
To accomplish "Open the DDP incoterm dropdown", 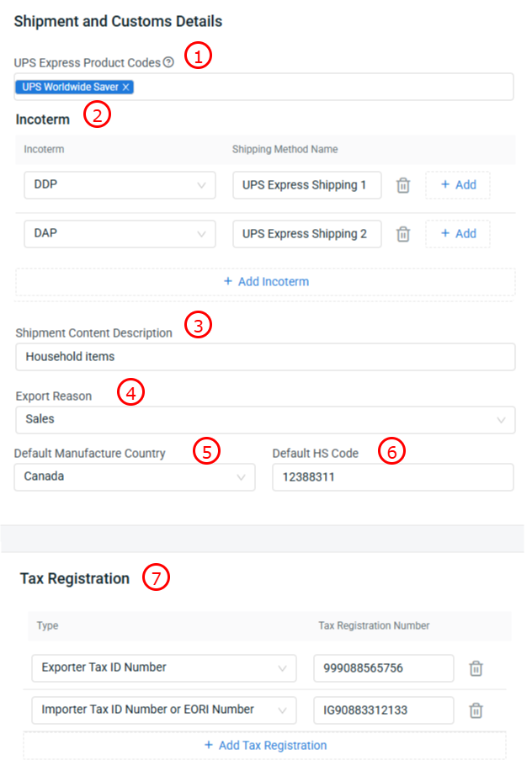I will coord(120,185).
